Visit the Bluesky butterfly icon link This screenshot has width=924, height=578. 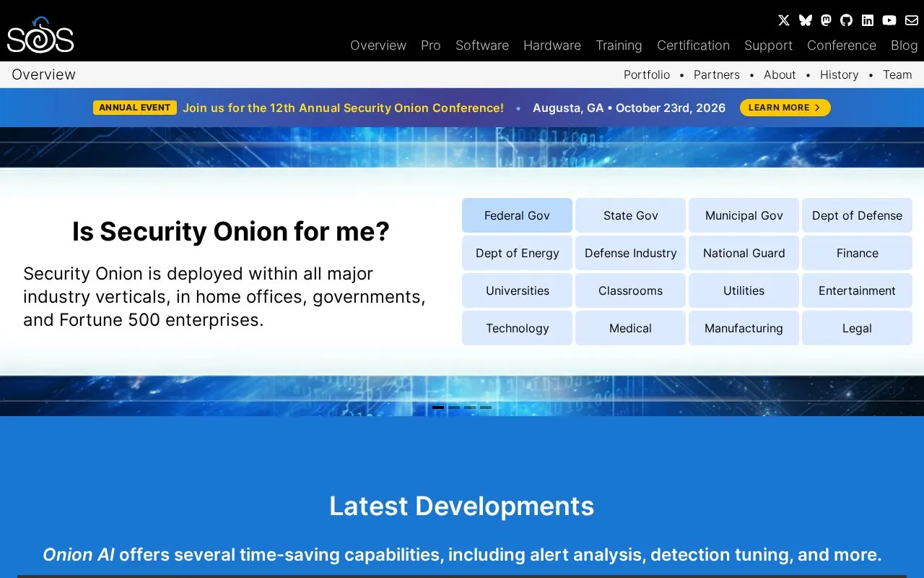pyautogui.click(x=805, y=20)
